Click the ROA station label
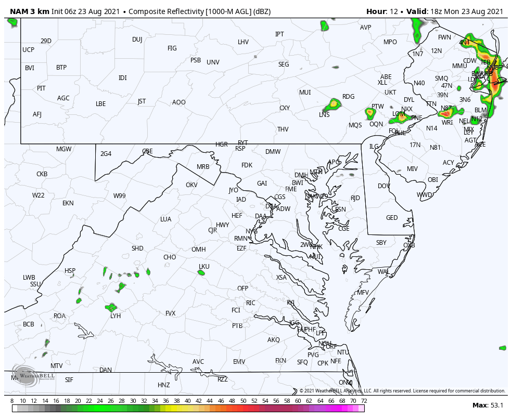 coord(60,316)
